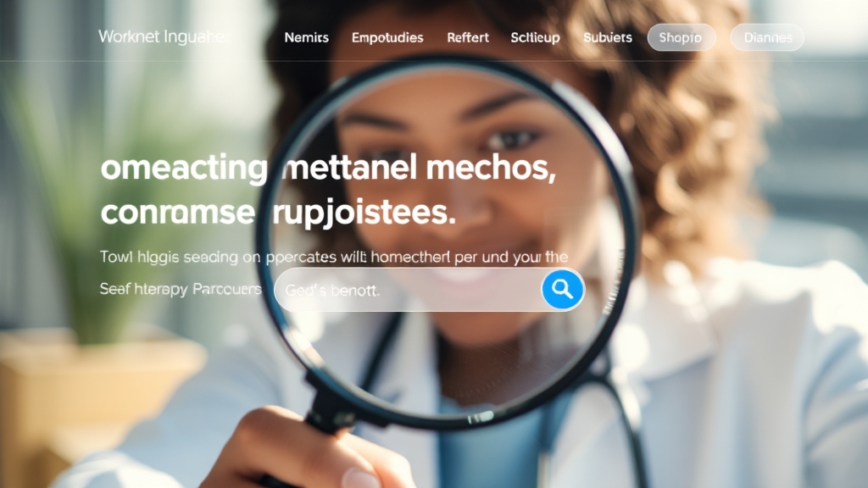This screenshot has width=868, height=488.
Task: Go to the Empotudies nav item
Action: (387, 37)
